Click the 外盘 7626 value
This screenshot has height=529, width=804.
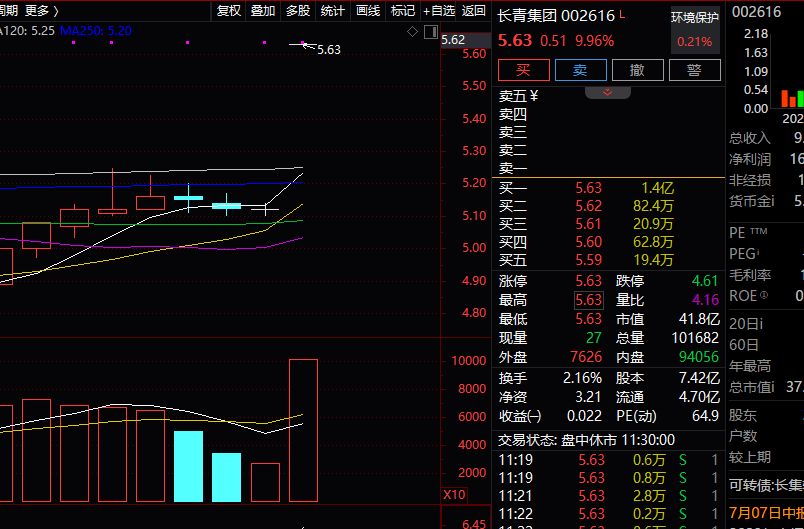(x=586, y=357)
